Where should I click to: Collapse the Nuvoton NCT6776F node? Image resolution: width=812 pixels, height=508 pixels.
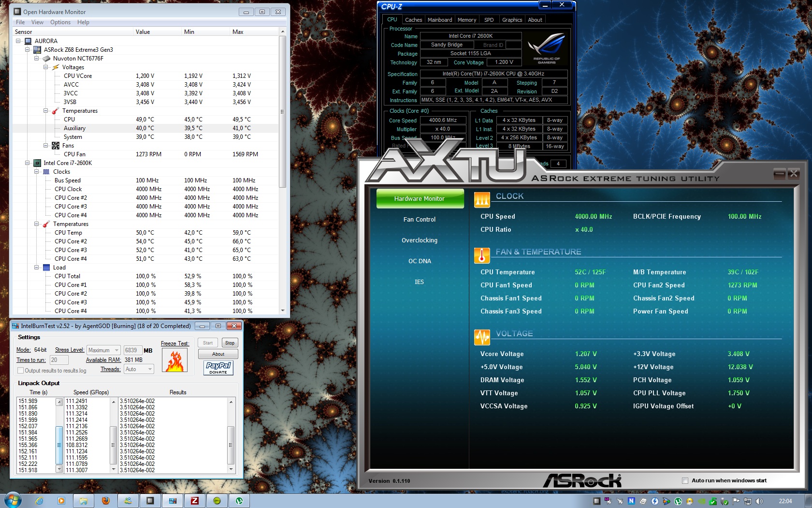(37, 59)
